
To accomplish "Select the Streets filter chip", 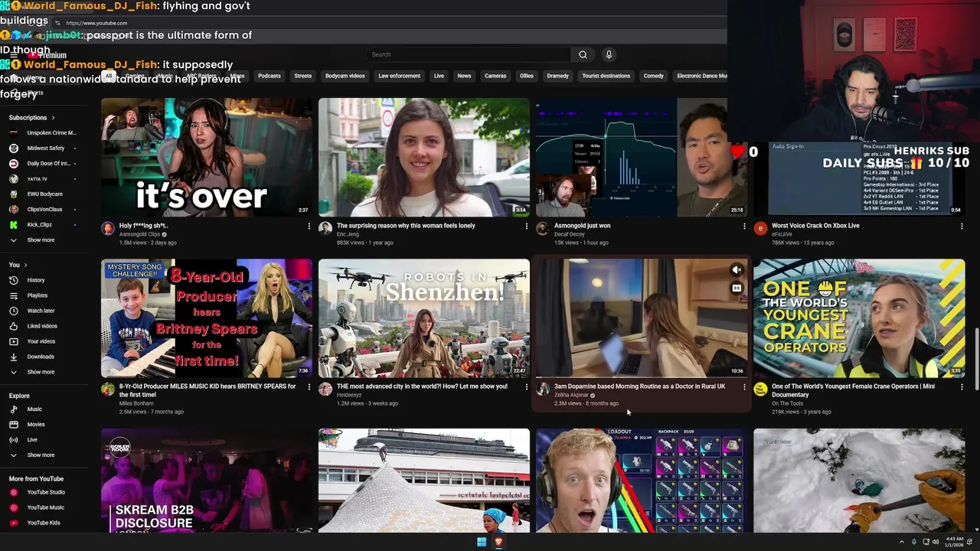I will click(x=303, y=76).
